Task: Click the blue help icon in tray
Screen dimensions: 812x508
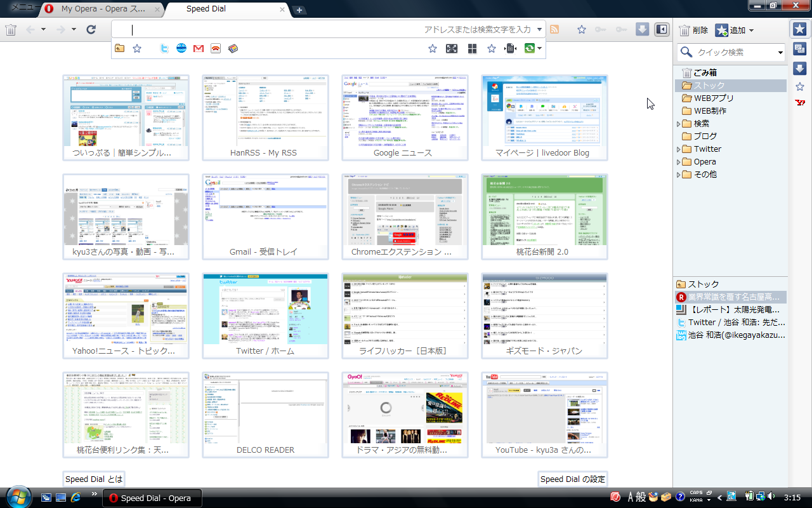Action: [x=680, y=497]
